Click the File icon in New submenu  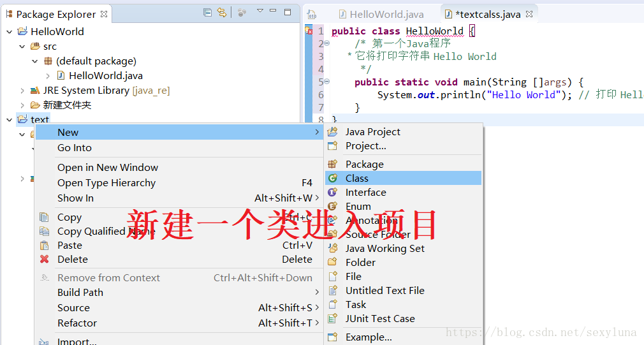click(333, 276)
